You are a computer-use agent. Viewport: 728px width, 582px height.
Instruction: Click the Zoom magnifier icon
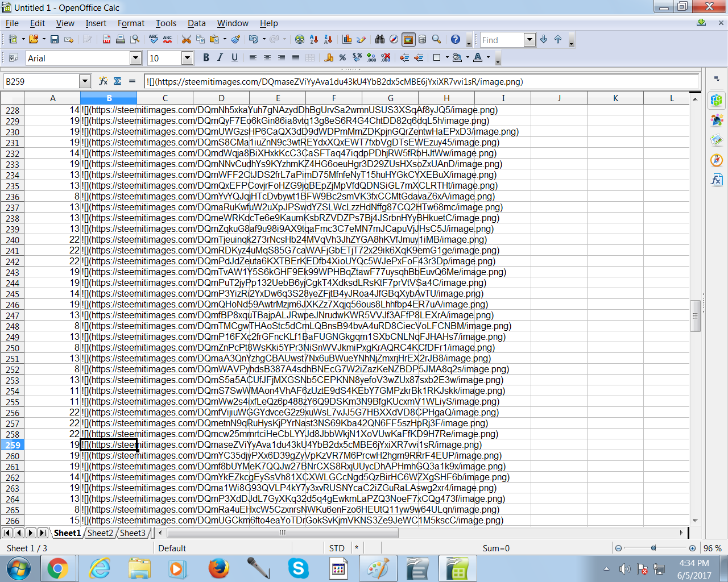pos(436,39)
